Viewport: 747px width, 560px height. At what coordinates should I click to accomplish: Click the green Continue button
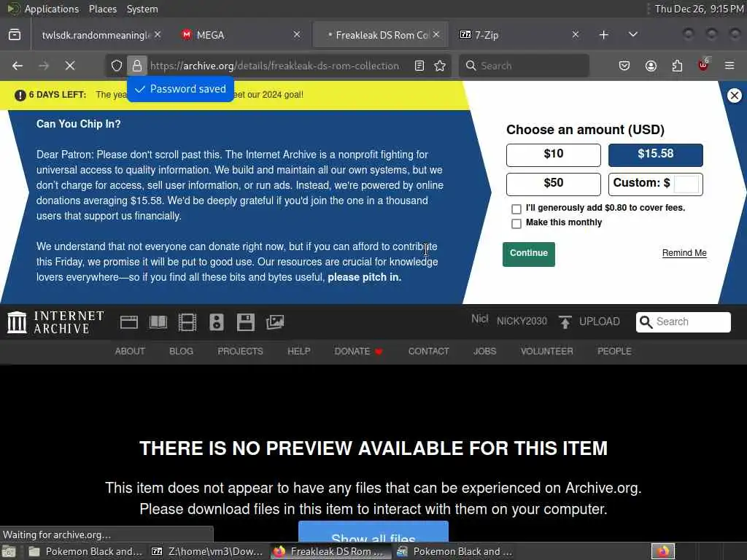coord(529,254)
